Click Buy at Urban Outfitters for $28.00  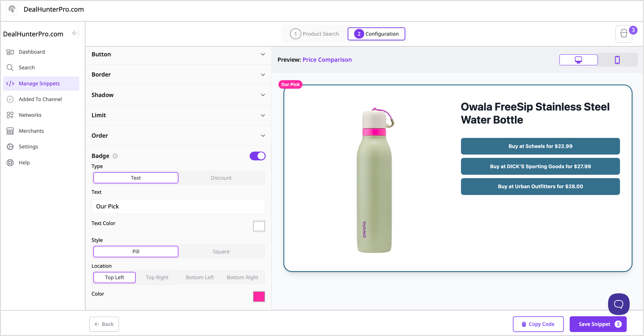[540, 187]
